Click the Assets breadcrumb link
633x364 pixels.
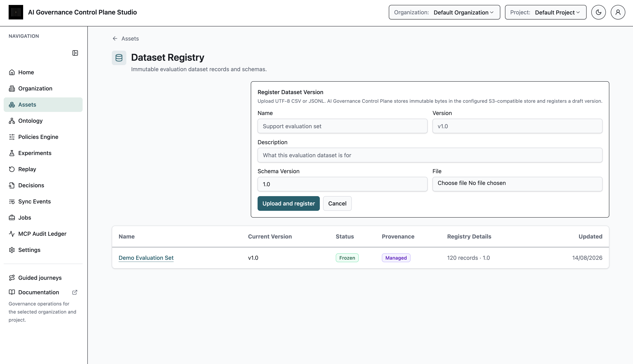pos(130,39)
